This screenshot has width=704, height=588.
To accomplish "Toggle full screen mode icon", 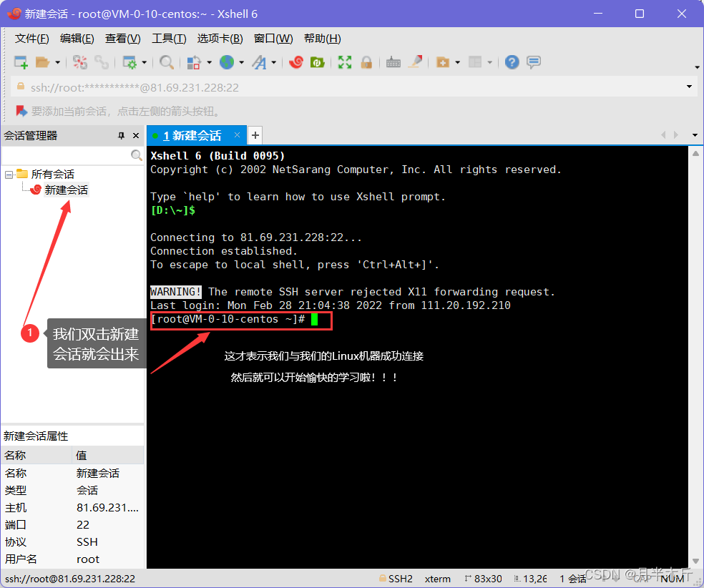I will point(345,62).
